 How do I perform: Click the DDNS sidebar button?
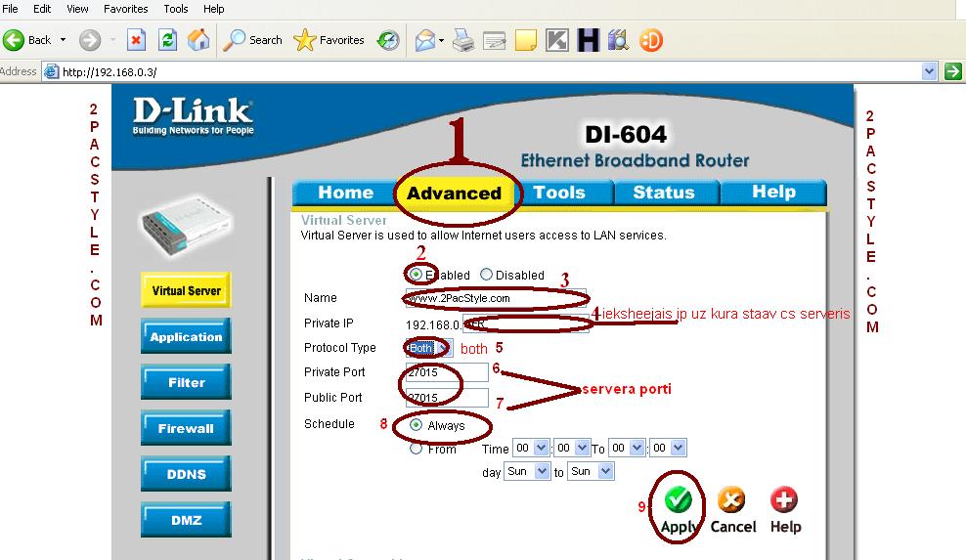click(x=186, y=474)
